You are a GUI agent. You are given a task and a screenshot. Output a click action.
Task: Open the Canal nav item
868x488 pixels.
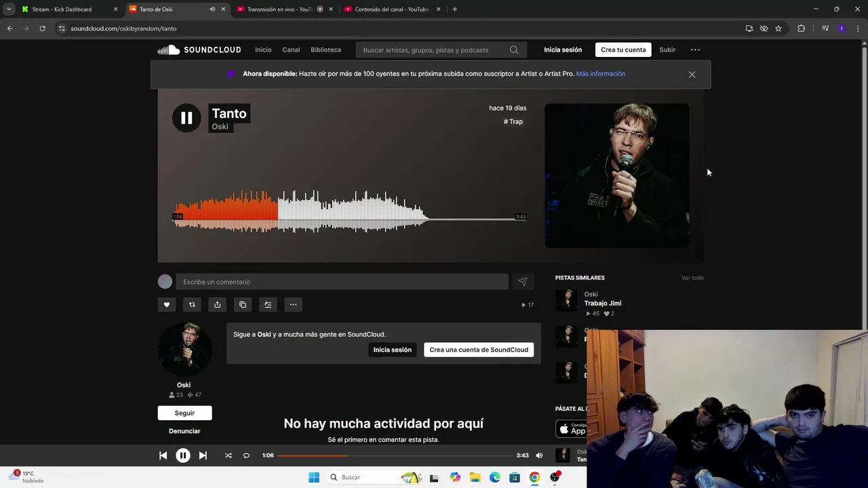coord(291,49)
